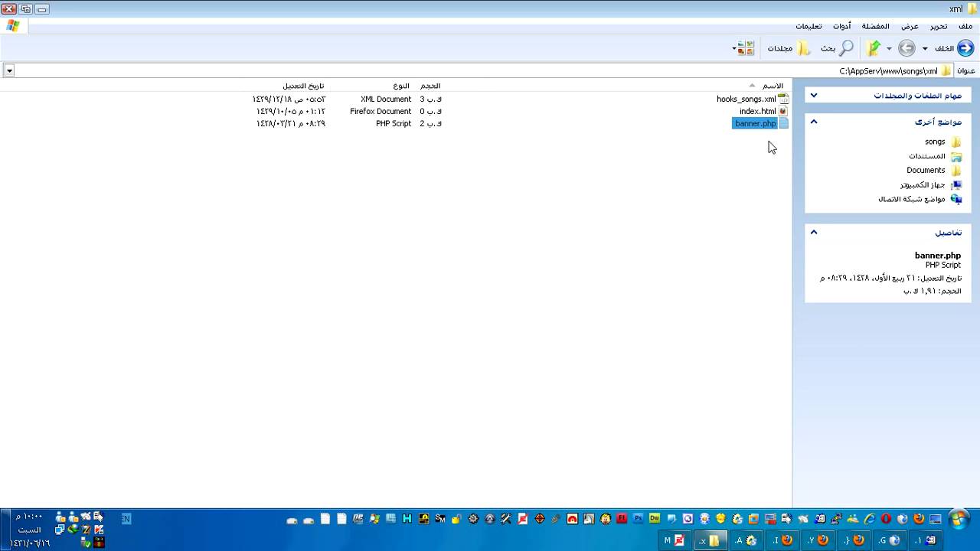980x551 pixels.
Task: Open the songs folder link
Action: [935, 142]
